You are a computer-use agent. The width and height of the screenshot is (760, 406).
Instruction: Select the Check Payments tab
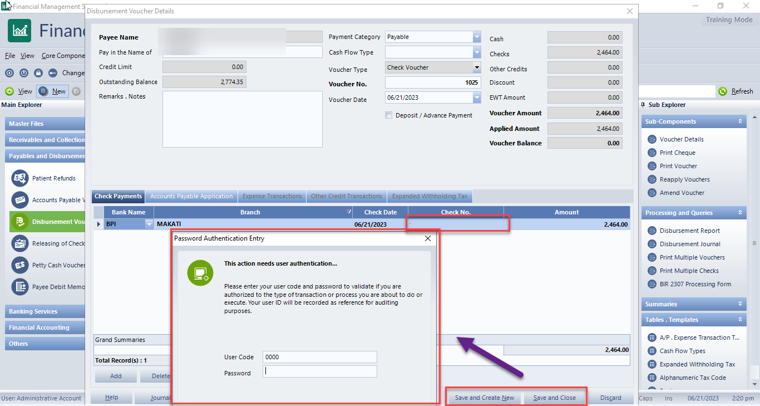click(118, 197)
